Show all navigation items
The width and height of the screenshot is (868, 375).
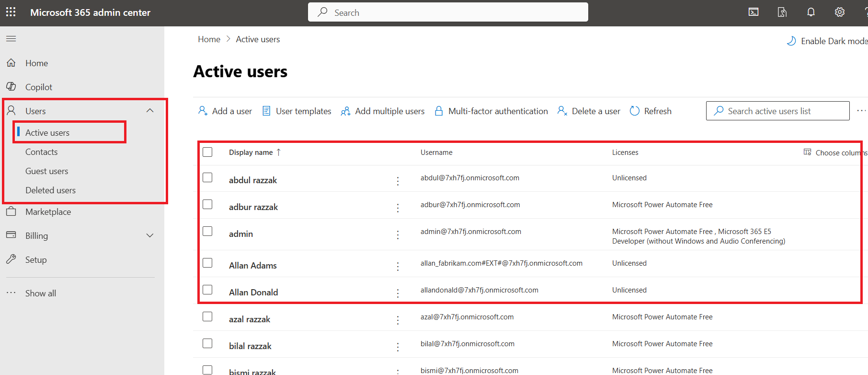[x=40, y=293]
